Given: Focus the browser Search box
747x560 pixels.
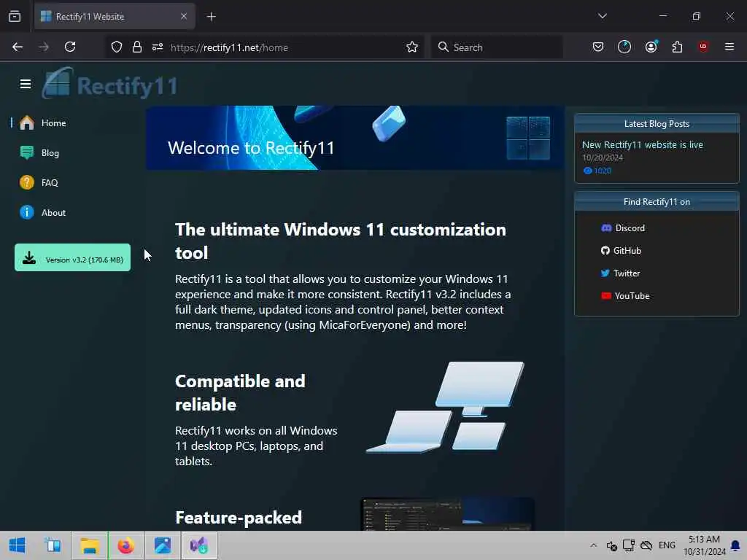Looking at the screenshot, I should 497,47.
